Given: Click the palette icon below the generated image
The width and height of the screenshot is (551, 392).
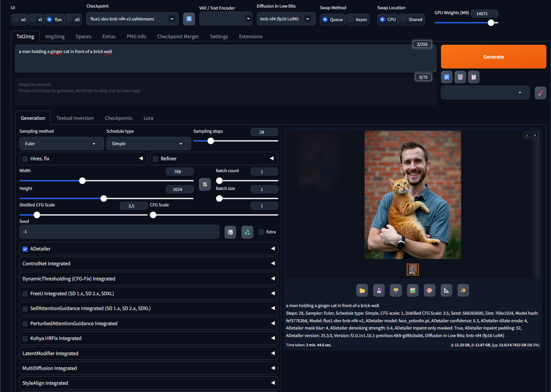Looking at the screenshot, I should click(429, 290).
